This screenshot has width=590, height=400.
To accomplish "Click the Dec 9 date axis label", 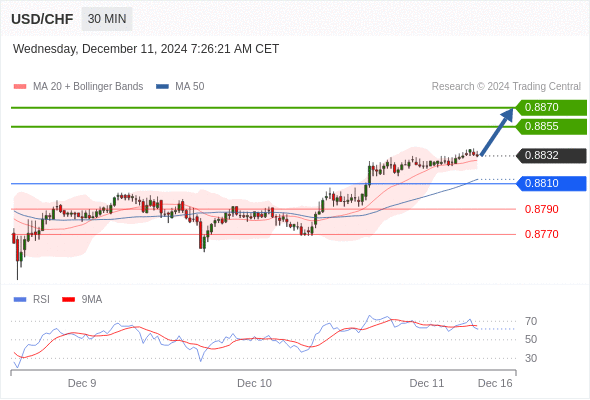I will (82, 383).
